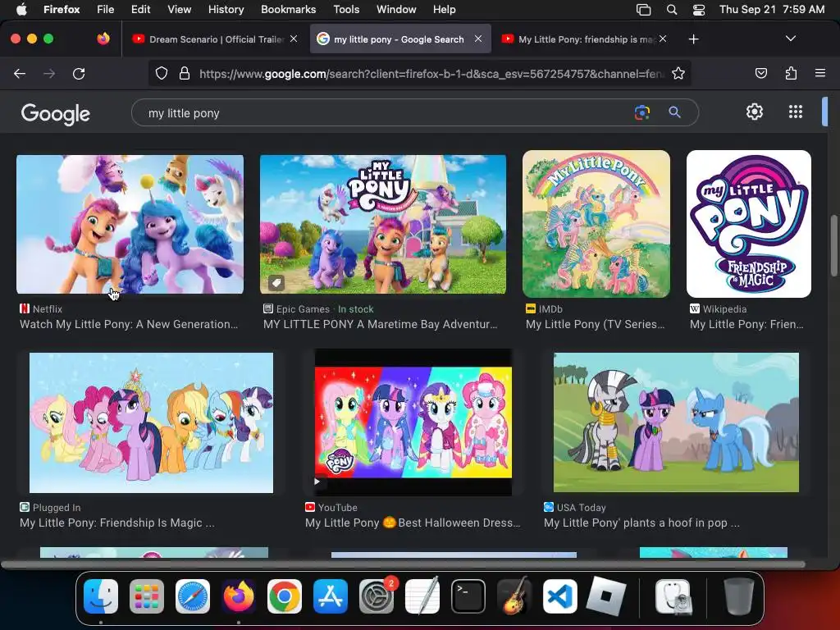The height and width of the screenshot is (630, 840).
Task: Open the Apple menu
Action: (21, 9)
